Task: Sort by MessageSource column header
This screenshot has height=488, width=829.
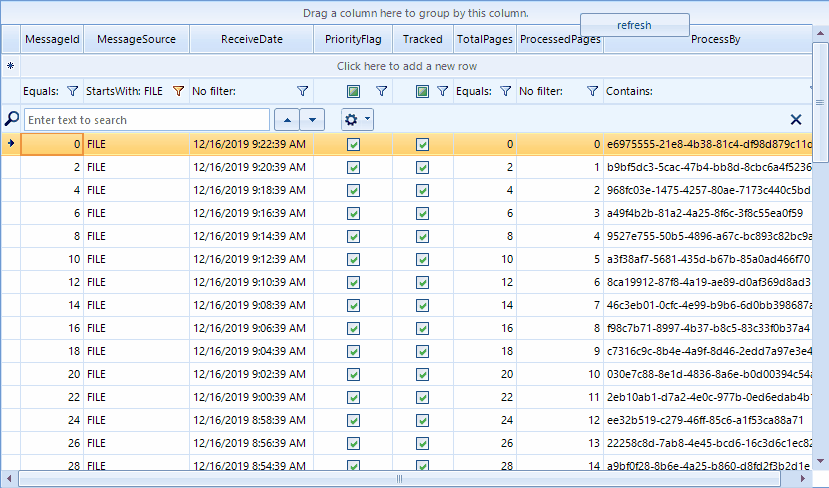Action: pyautogui.click(x=136, y=39)
